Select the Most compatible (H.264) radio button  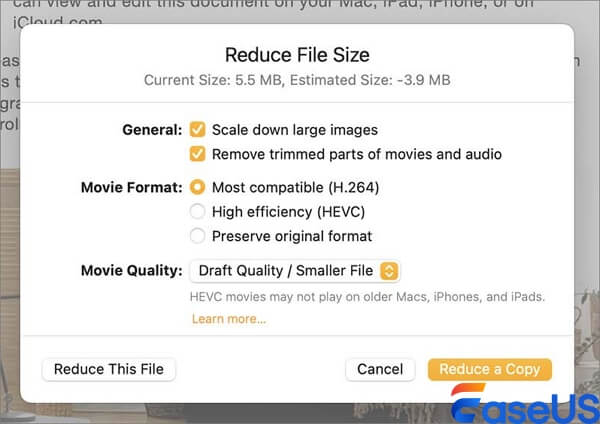(197, 187)
